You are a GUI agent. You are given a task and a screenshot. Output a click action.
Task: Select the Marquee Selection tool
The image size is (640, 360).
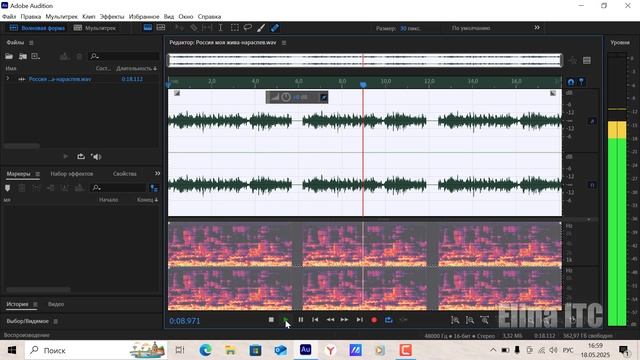pyautogui.click(x=235, y=28)
